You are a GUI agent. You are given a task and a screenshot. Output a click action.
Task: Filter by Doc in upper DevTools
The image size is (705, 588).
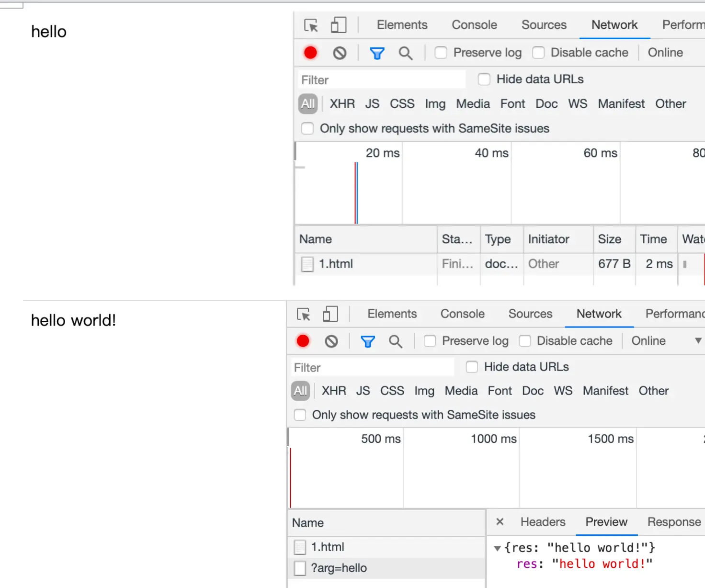point(546,104)
